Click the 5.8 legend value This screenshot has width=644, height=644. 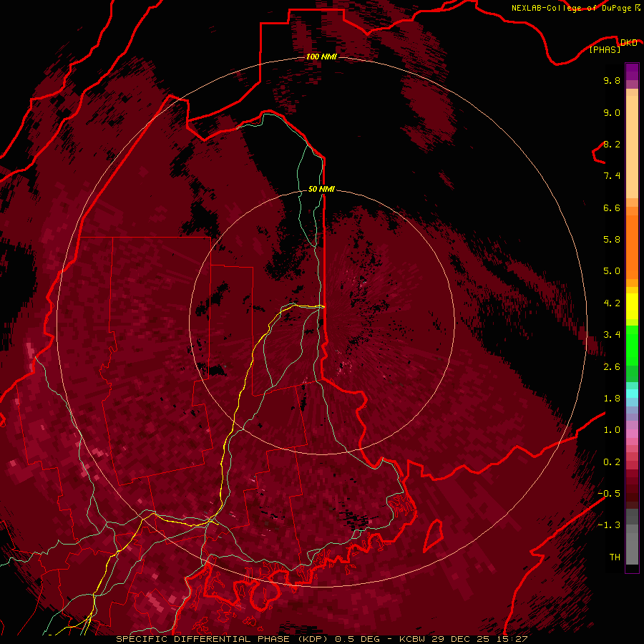(x=612, y=240)
